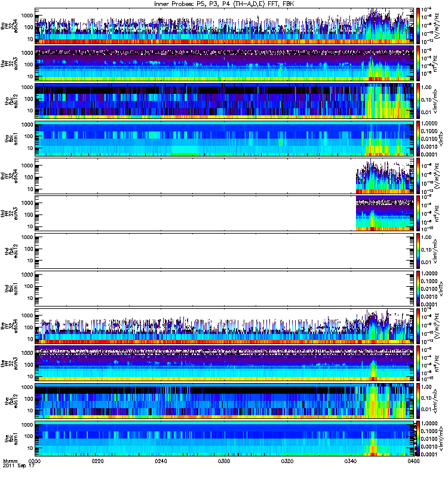Click the tha fff 32 scm3 panel label

click(10, 64)
